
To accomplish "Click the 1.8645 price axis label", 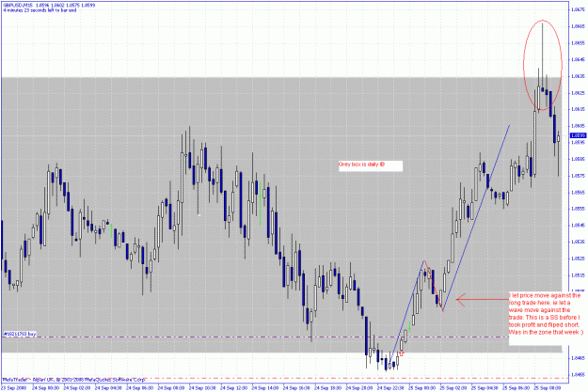I will point(579,59).
